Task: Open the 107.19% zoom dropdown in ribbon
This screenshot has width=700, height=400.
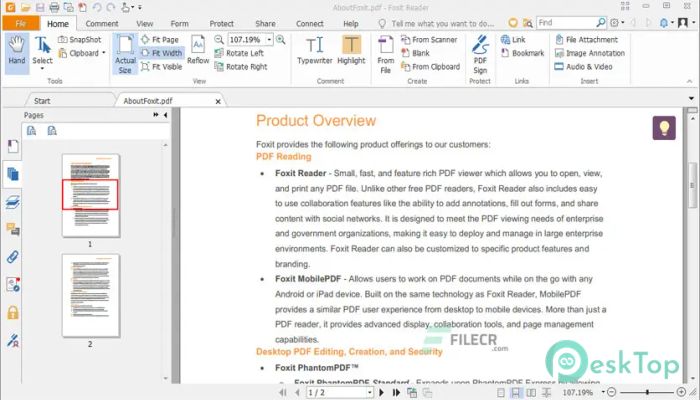Action: (x=269, y=40)
